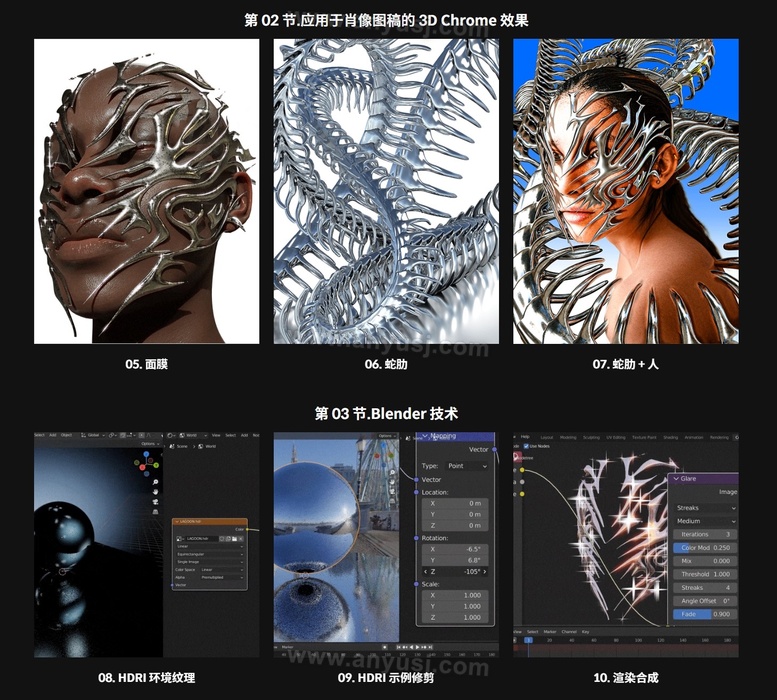Screen dimensions: 777x700
Task: Click the pan hand icon in lesson 09 viewport
Action: click(x=392, y=482)
